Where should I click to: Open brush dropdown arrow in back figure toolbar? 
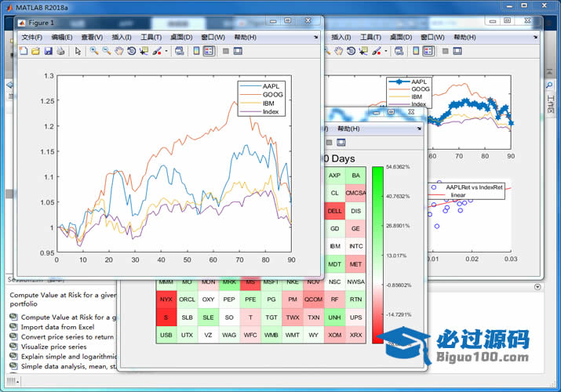pyautogui.click(x=386, y=52)
